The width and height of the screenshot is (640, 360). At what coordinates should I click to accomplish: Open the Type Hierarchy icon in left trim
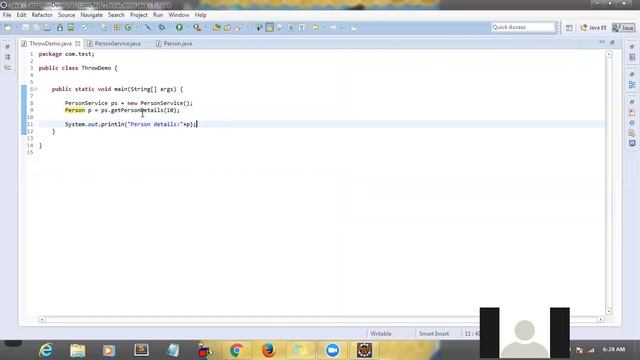[7, 68]
